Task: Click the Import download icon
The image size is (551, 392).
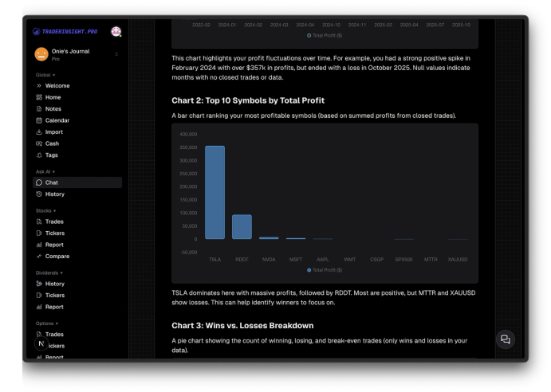Action: [39, 132]
